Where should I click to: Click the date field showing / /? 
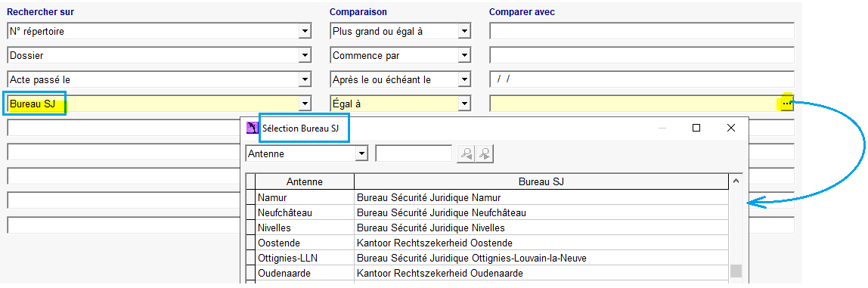642,79
